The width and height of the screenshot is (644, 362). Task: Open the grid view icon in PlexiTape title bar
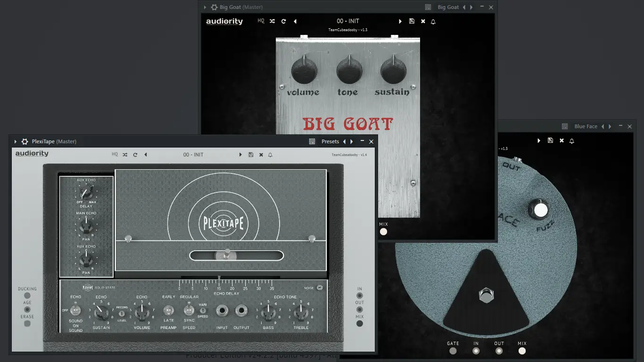pyautogui.click(x=312, y=141)
